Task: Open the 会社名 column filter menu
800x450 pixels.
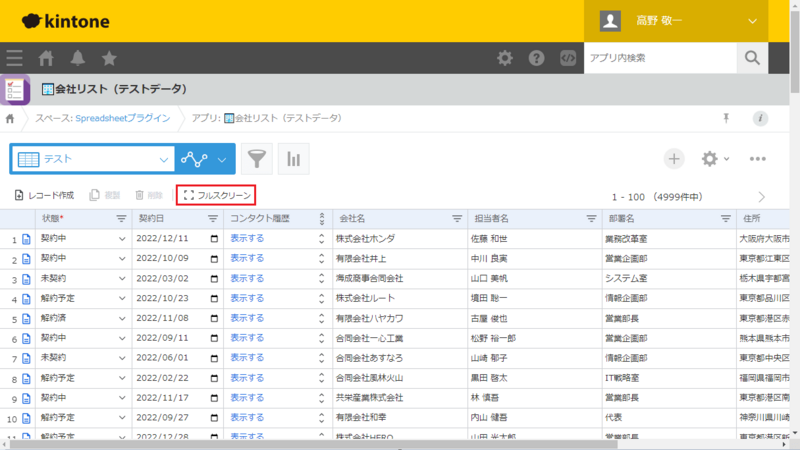Action: (456, 218)
